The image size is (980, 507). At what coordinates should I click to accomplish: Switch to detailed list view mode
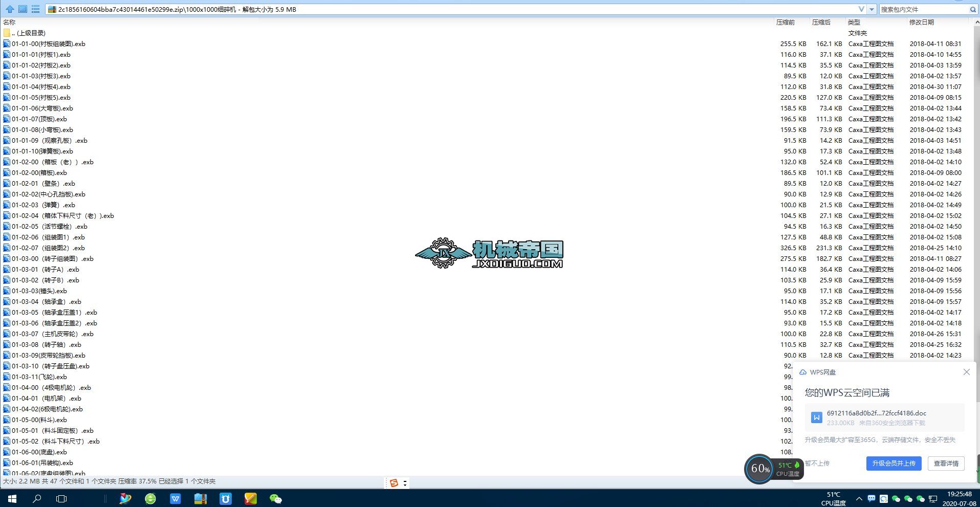(x=35, y=9)
